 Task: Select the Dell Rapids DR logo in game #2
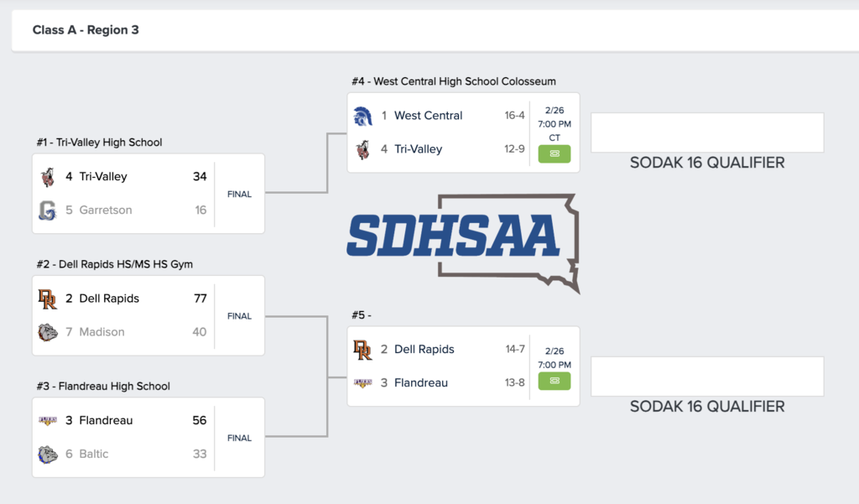pos(49,298)
